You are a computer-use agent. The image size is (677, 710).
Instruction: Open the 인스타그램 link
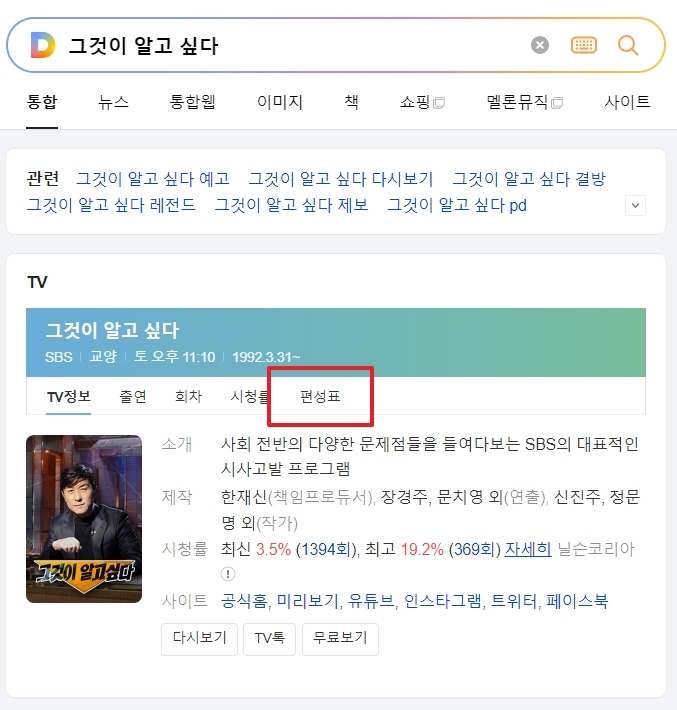click(x=442, y=601)
